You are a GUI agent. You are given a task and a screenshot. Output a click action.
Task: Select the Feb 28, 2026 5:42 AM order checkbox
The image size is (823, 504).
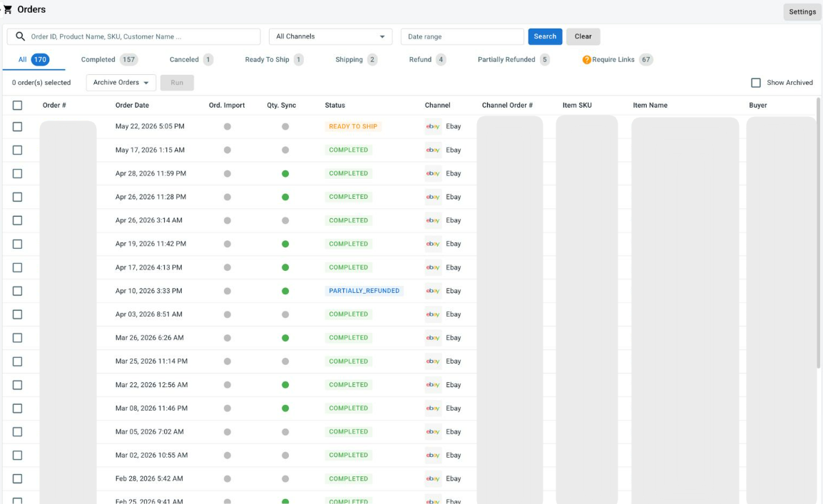coord(17,479)
